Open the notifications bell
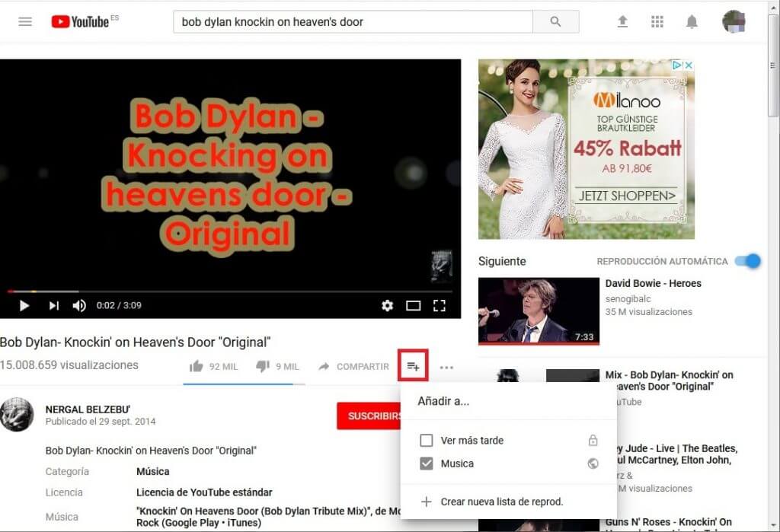This screenshot has height=532, width=780. pyautogui.click(x=692, y=21)
